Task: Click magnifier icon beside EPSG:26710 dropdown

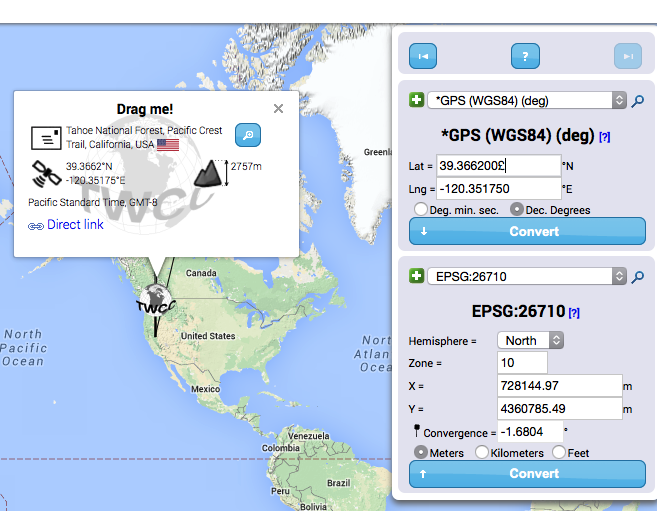Action: click(x=638, y=276)
